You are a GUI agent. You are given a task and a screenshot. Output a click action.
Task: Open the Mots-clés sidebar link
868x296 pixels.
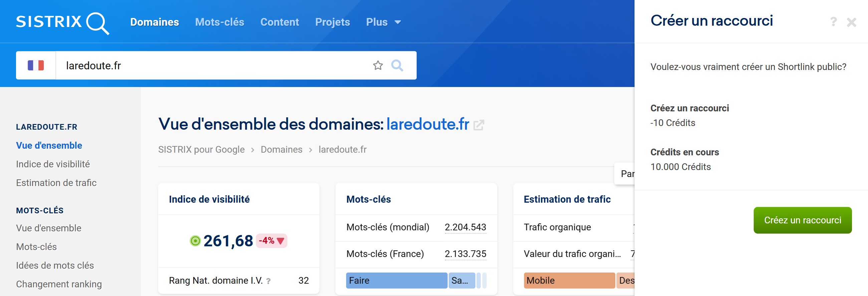click(x=36, y=247)
